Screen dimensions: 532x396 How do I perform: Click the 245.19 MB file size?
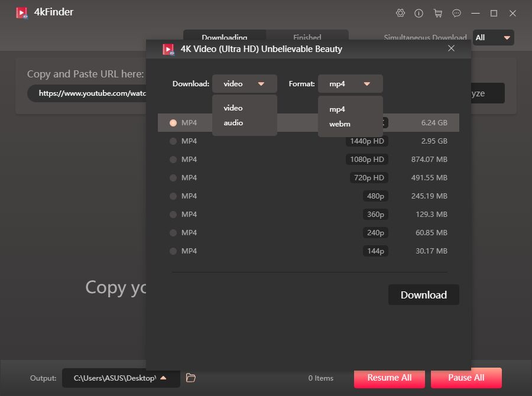pyautogui.click(x=429, y=196)
